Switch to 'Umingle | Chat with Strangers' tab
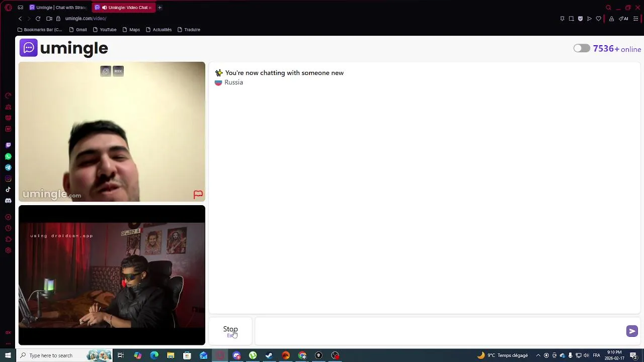Image resolution: width=644 pixels, height=362 pixels. tap(58, 8)
